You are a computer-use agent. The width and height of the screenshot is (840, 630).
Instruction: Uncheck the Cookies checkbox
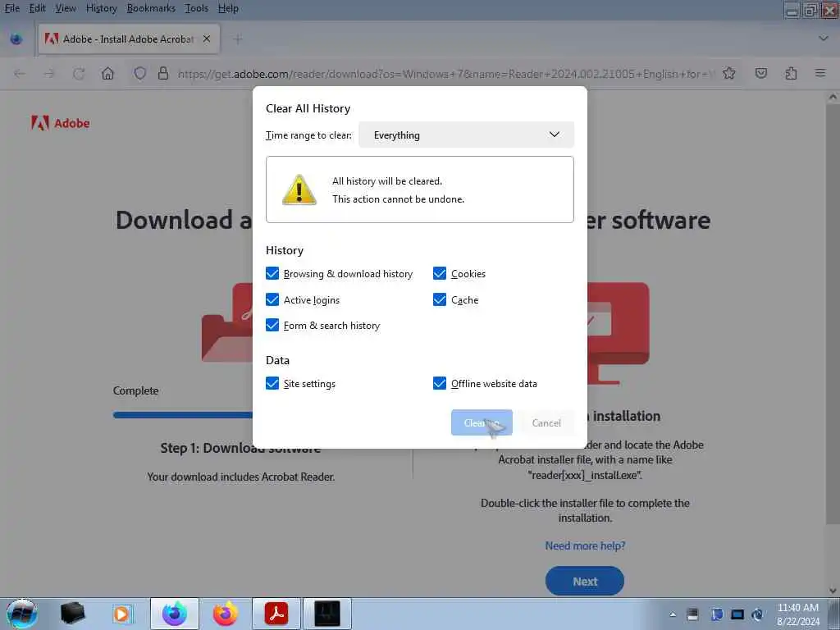coord(440,274)
